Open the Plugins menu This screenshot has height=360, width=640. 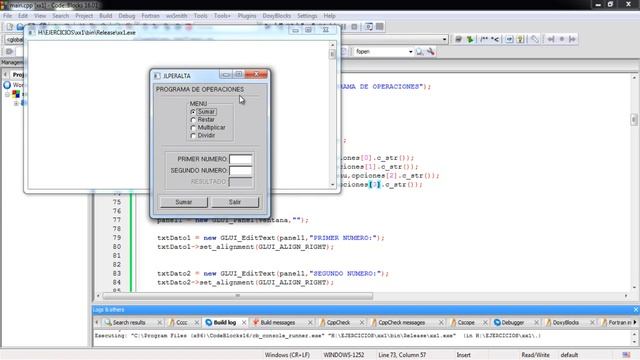coord(247,16)
